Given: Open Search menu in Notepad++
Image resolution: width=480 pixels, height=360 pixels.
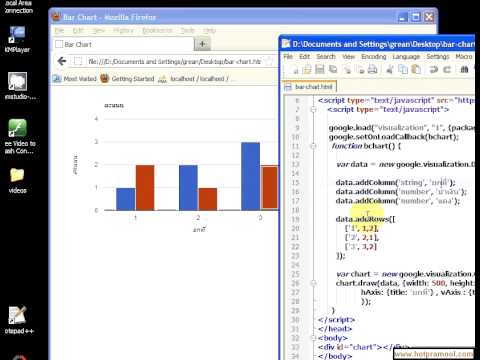Looking at the screenshot, I should pos(326,56).
